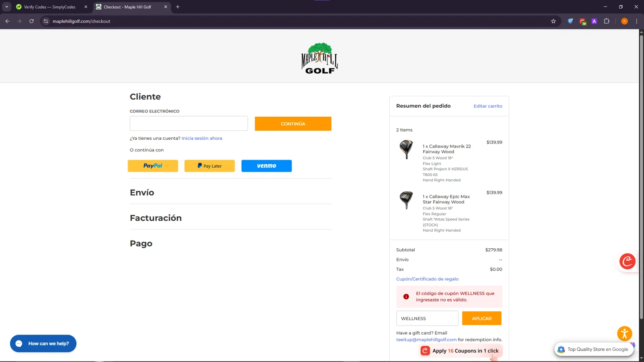Close the Checkout - Maple Hill Golf tab

[166, 7]
